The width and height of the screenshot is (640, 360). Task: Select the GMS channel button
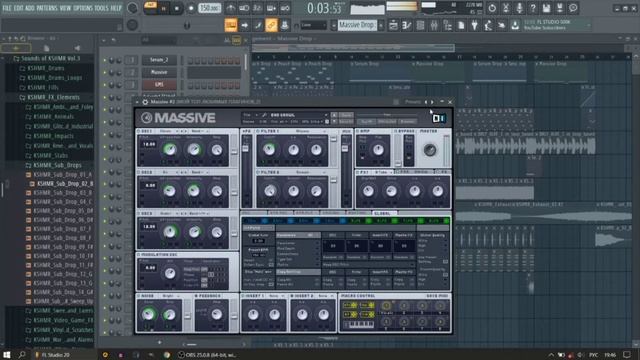(159, 84)
